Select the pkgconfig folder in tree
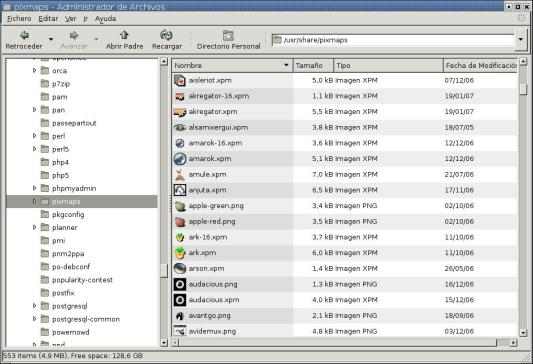533x364 pixels. tap(68, 214)
